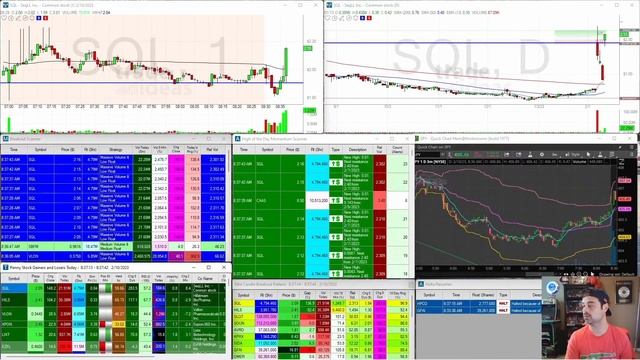Click the blue buy button in SQL 1-minute chart

(39, 18)
